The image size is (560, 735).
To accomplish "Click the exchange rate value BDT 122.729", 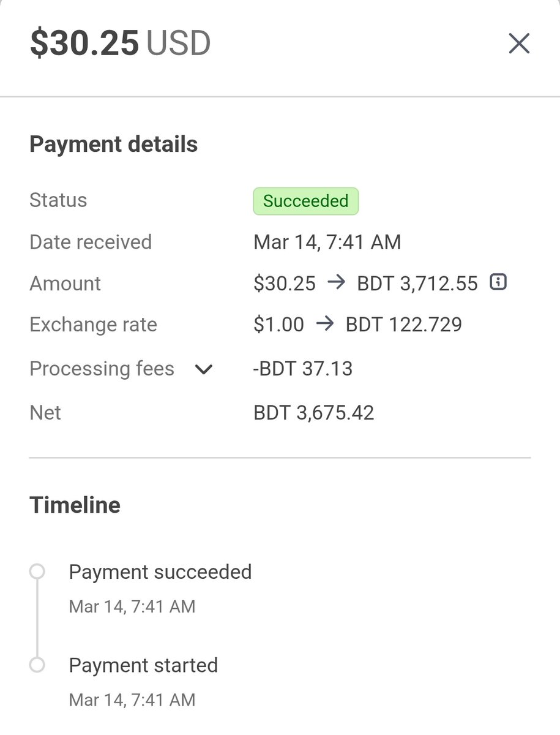I will click(403, 324).
